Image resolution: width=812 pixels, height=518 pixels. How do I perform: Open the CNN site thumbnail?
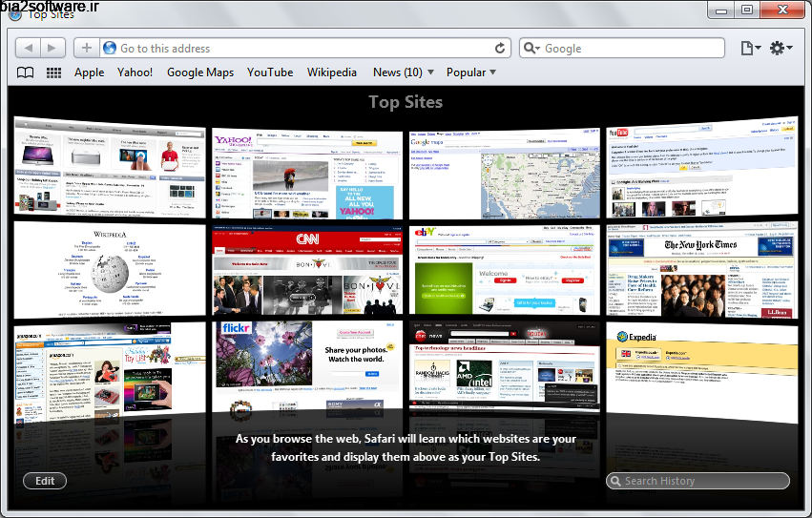(307, 270)
